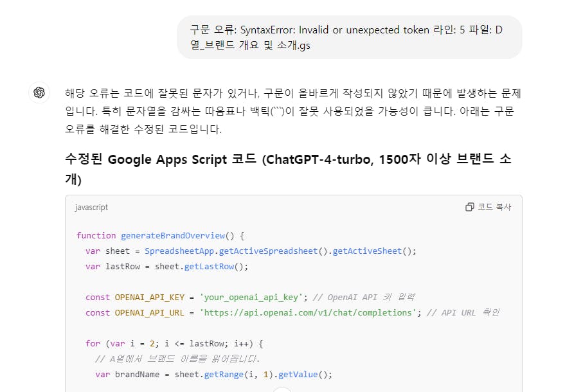Click '오류를 해결한 수정된 코드입니다.' sentence
574x392 pixels.
143,129
